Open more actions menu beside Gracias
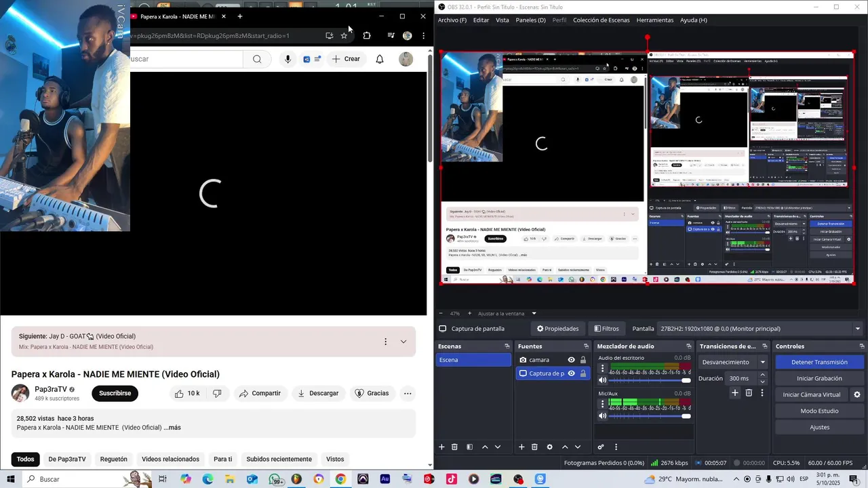 click(408, 393)
